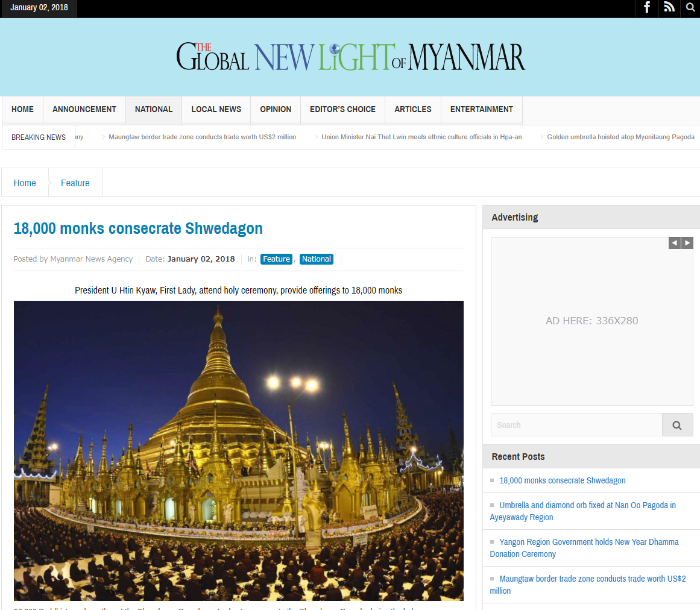Show previous advertisement with left arrow
The width and height of the screenshot is (700, 610).
[x=674, y=243]
